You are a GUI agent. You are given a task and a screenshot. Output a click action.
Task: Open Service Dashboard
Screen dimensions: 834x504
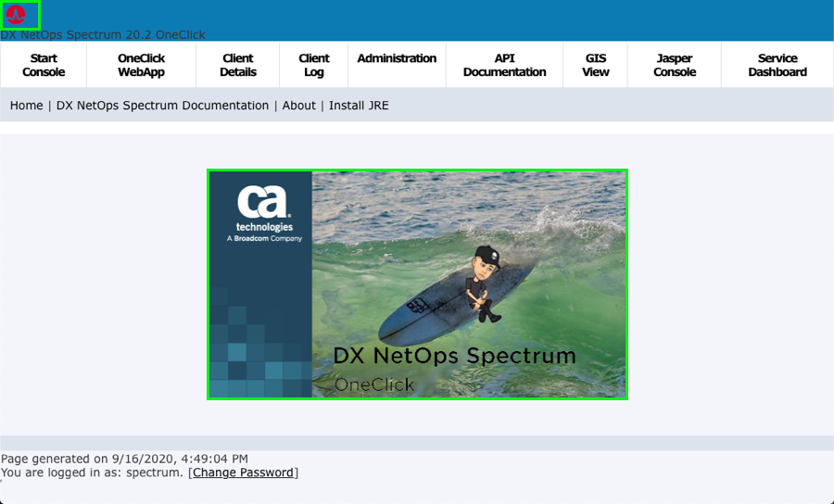pyautogui.click(x=777, y=65)
